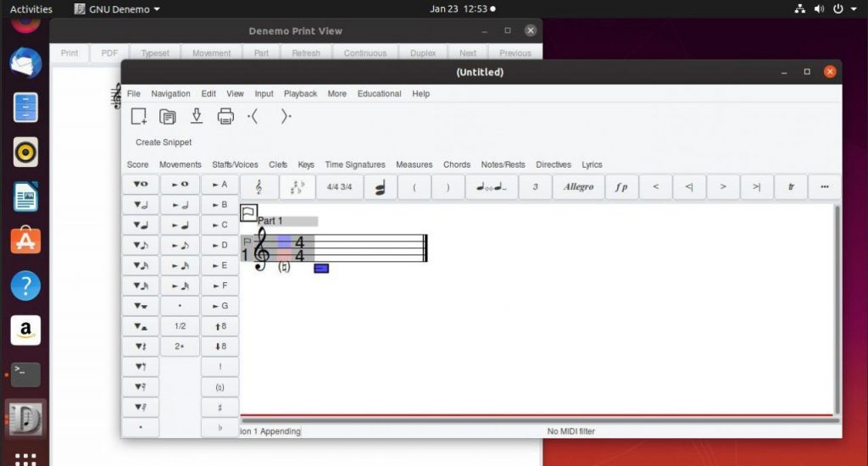Change to eighth note with ▼ eighth note button
This screenshot has width=868, height=466.
141,245
